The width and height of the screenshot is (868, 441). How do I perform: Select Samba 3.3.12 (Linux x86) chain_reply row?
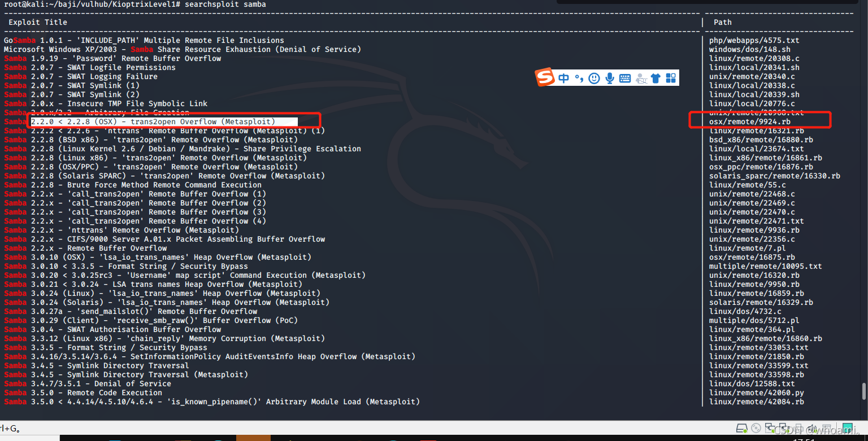tap(164, 338)
